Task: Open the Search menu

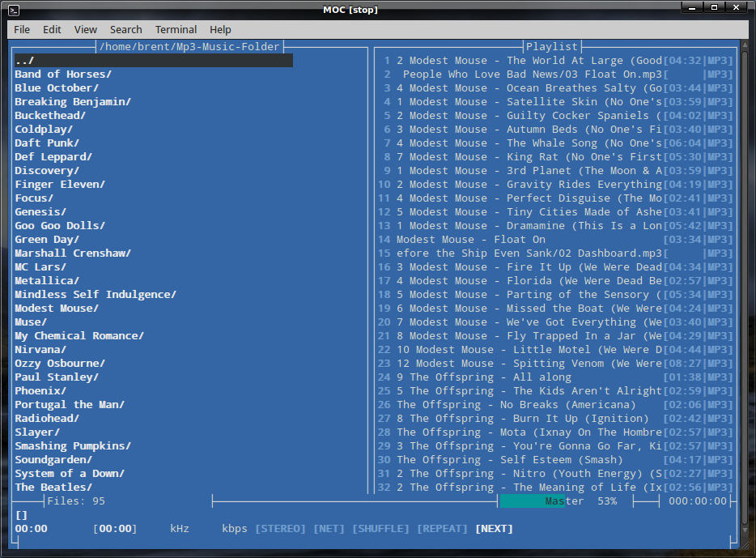Action: (x=125, y=30)
